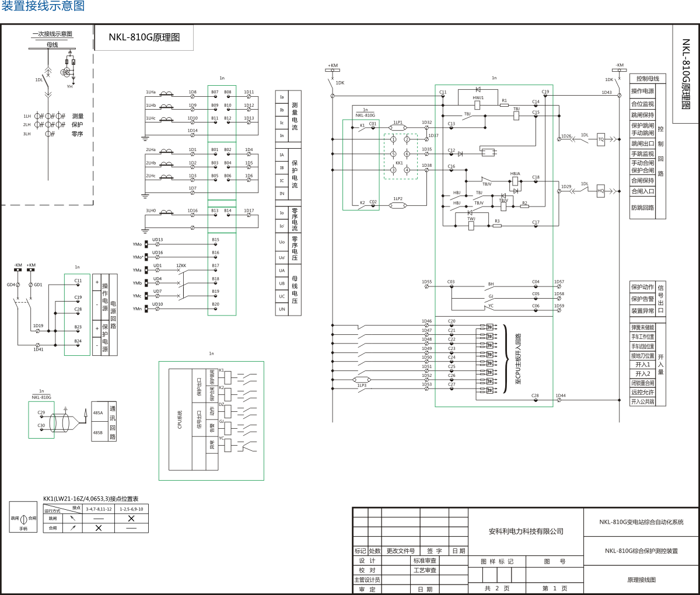Click the 'TWJ' relay label

471,219
